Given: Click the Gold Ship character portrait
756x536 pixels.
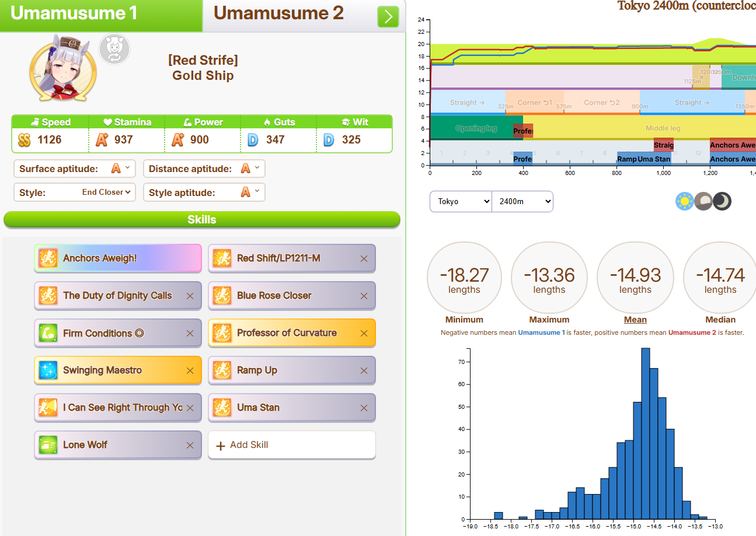Looking at the screenshot, I should (x=63, y=68).
